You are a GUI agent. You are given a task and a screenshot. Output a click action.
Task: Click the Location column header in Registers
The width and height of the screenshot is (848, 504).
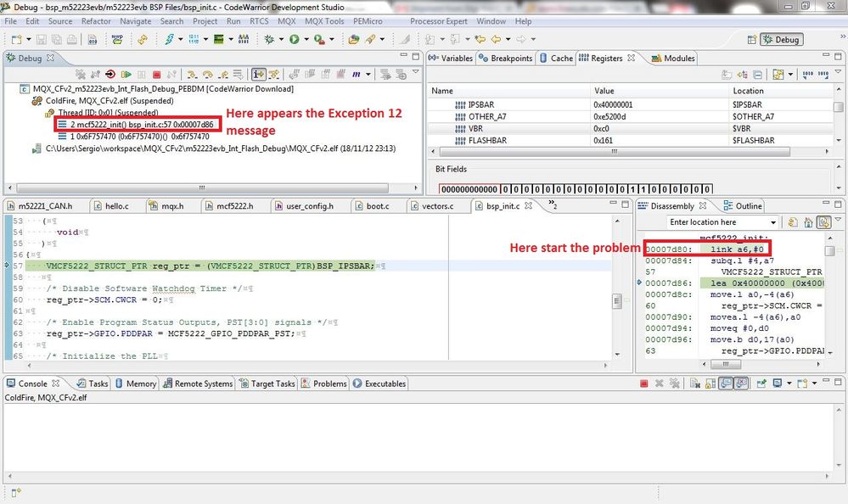pyautogui.click(x=748, y=91)
